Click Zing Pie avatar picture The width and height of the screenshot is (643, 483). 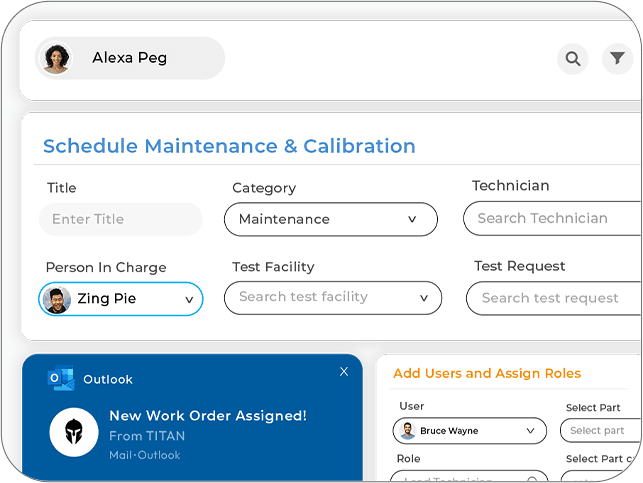click(57, 299)
